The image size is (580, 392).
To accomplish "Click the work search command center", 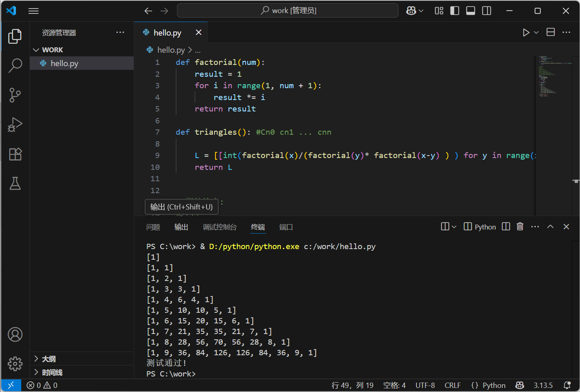I will (288, 11).
